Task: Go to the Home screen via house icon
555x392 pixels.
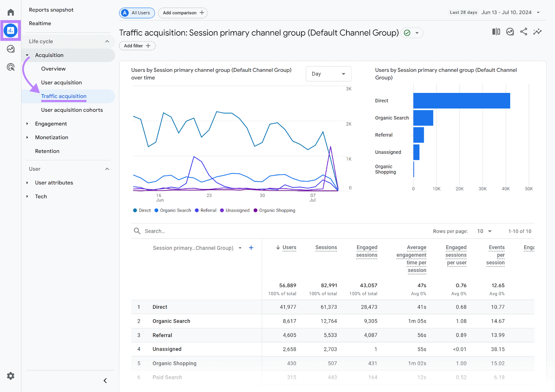Action: [x=10, y=12]
